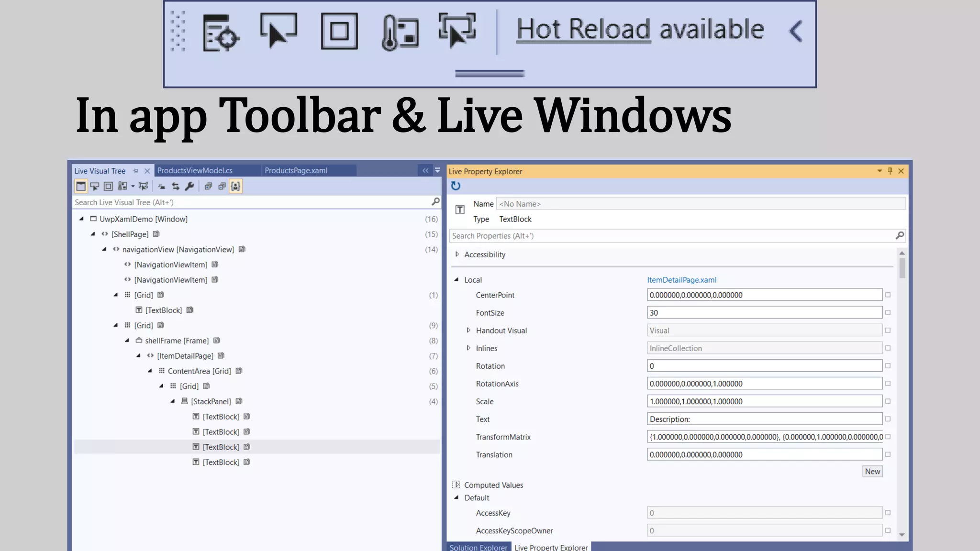The image size is (980, 551).
Task: Pin Live Property Explorer panel
Action: click(890, 171)
